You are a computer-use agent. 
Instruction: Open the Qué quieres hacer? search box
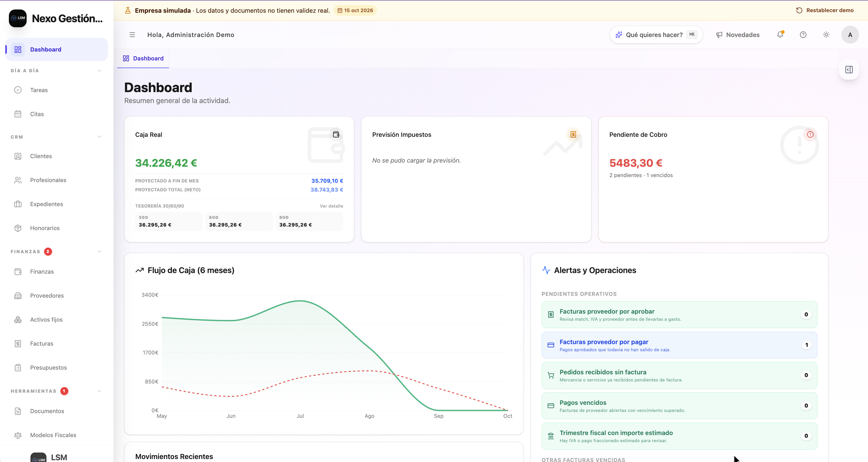[x=656, y=35]
